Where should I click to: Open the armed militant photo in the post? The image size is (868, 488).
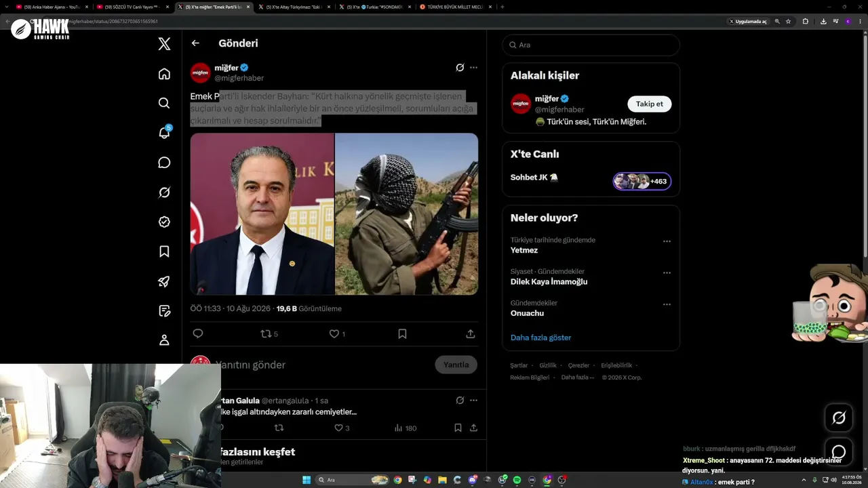(407, 214)
